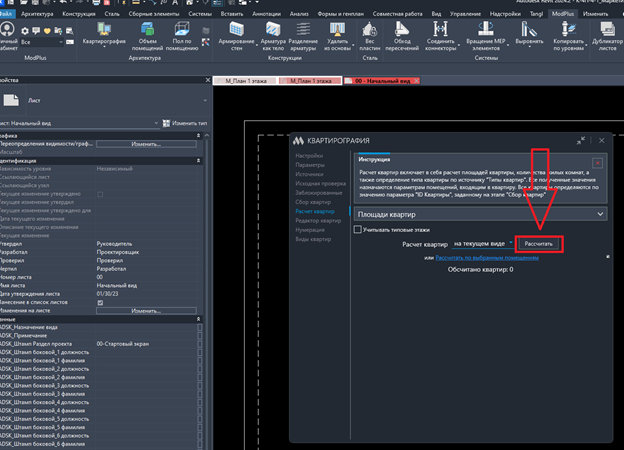Launch the Объем помещений tool
Image resolution: width=624 pixels, height=450 pixels.
tap(147, 37)
